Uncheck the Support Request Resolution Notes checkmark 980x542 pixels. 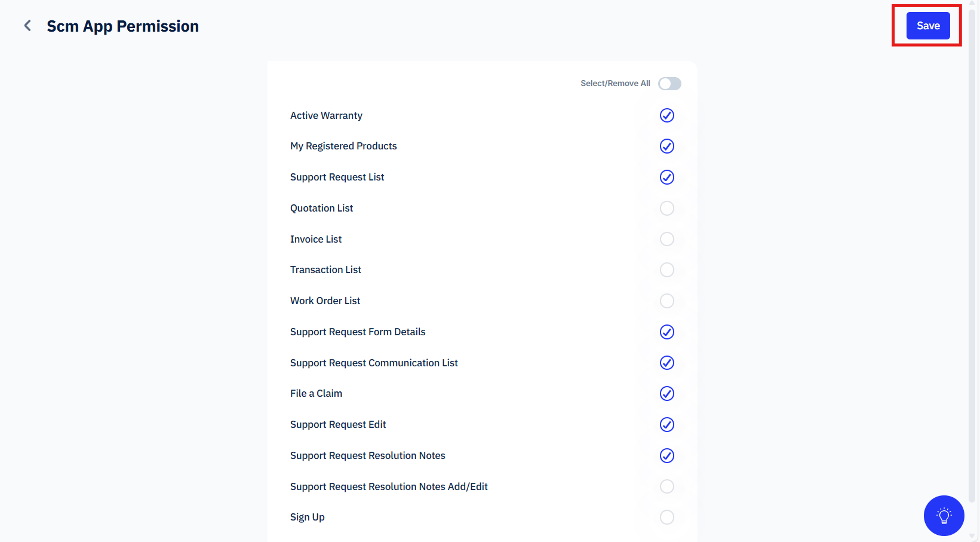pyautogui.click(x=667, y=456)
